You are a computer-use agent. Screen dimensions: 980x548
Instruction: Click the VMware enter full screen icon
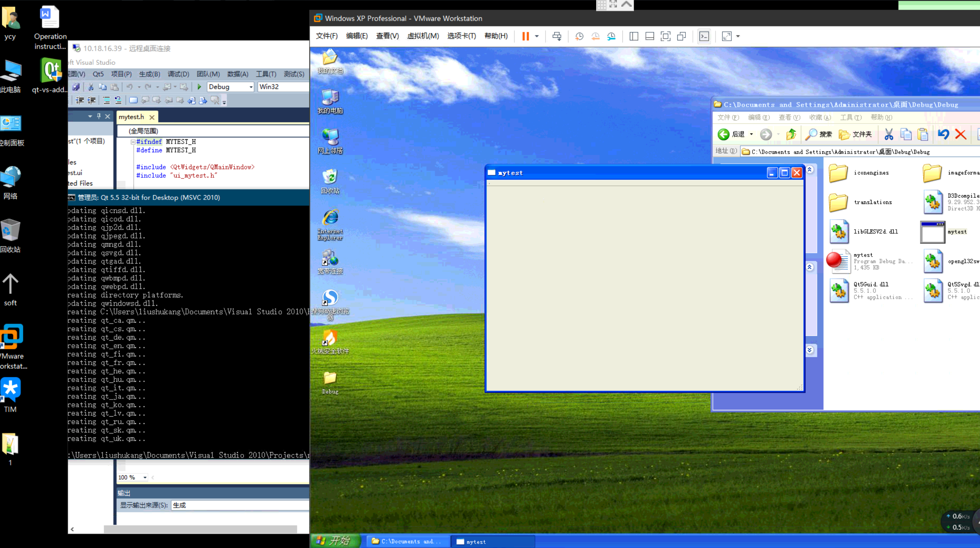(665, 36)
